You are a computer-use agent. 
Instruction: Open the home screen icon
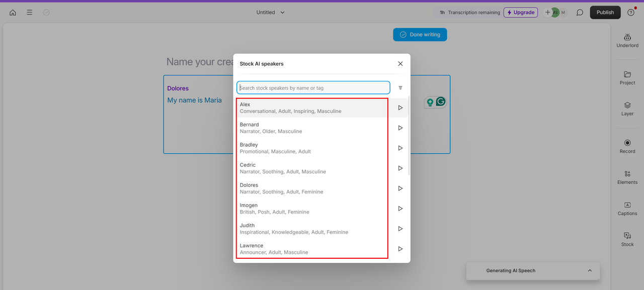(x=13, y=13)
